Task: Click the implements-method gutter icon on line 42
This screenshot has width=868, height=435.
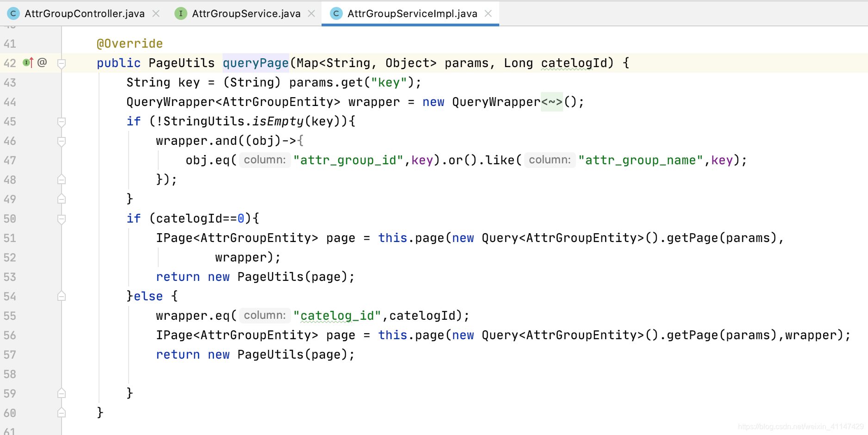Action: tap(28, 62)
